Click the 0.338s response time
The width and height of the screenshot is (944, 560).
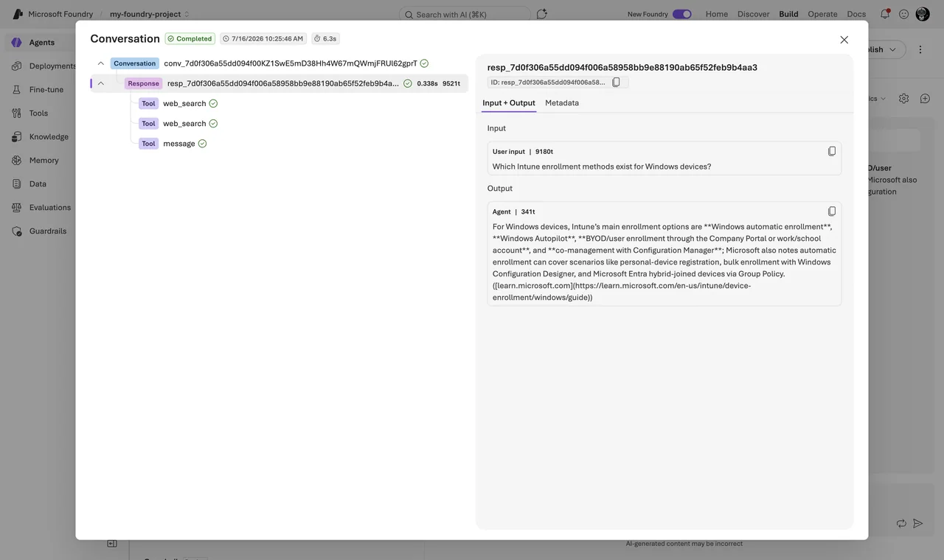point(428,83)
